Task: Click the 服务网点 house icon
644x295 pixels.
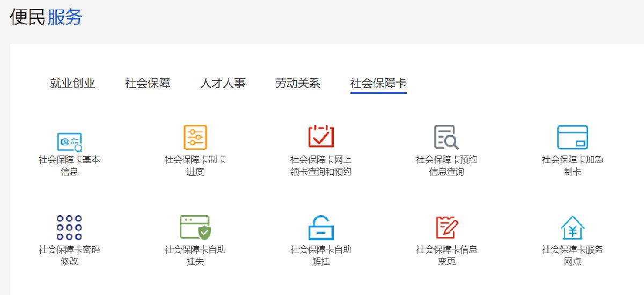Action: (x=572, y=227)
